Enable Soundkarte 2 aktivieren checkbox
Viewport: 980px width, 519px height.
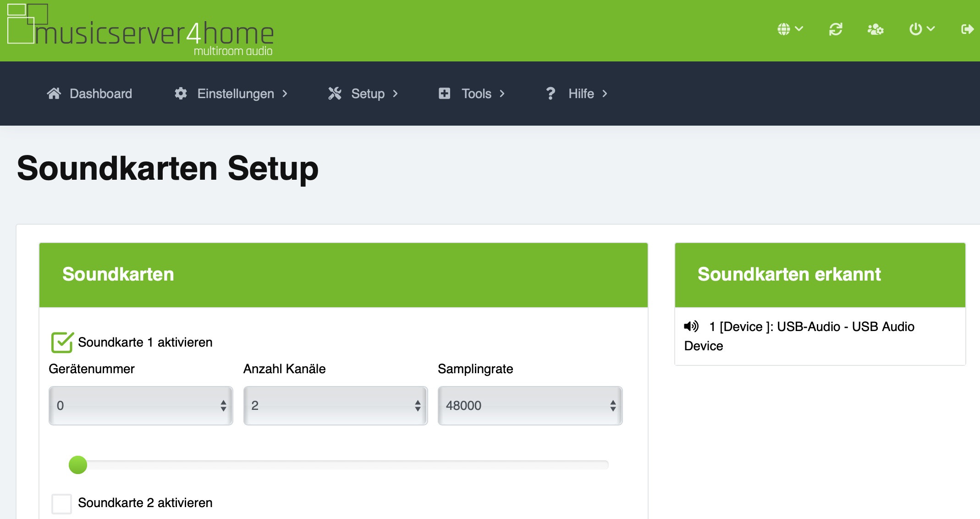tap(62, 503)
